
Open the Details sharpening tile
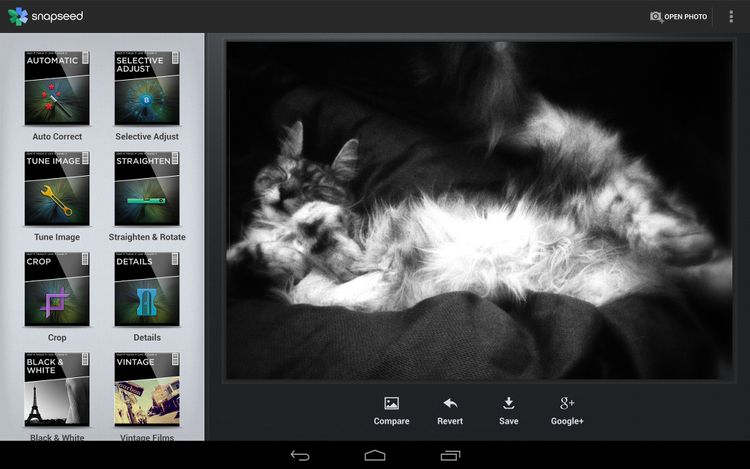pos(147,288)
